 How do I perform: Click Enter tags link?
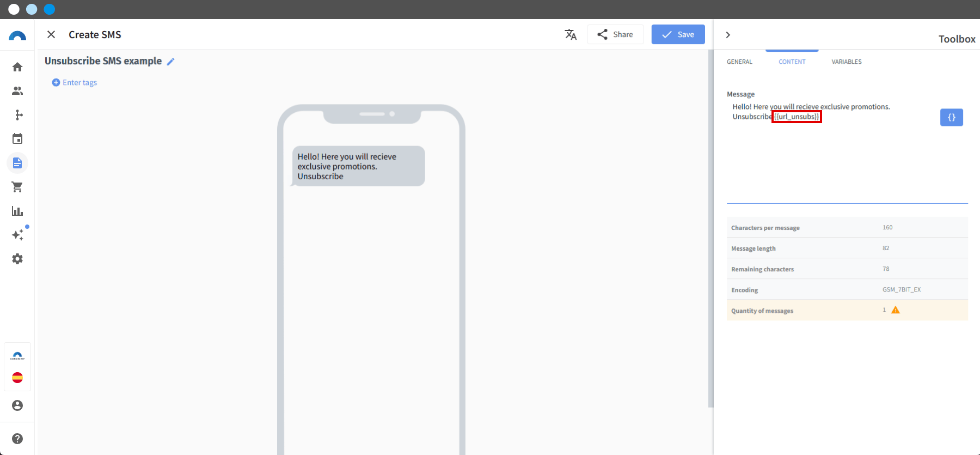click(75, 82)
